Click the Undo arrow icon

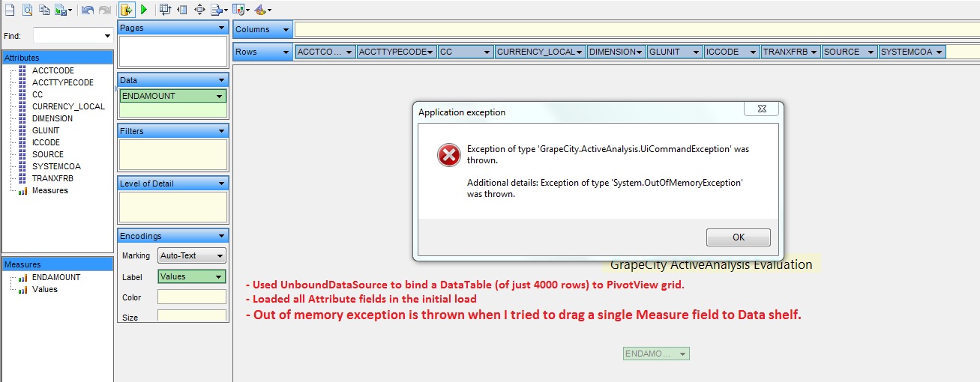pyautogui.click(x=88, y=10)
